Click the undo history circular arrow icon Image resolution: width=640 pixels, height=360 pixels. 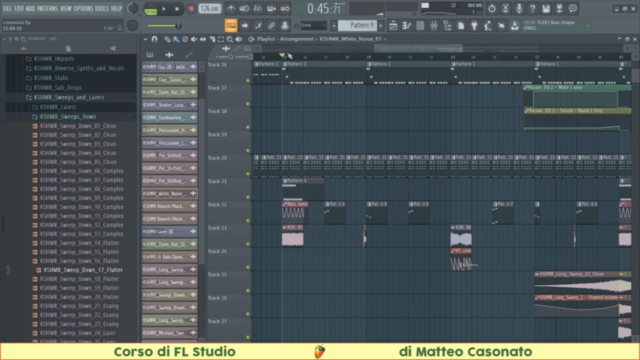[x=492, y=9]
